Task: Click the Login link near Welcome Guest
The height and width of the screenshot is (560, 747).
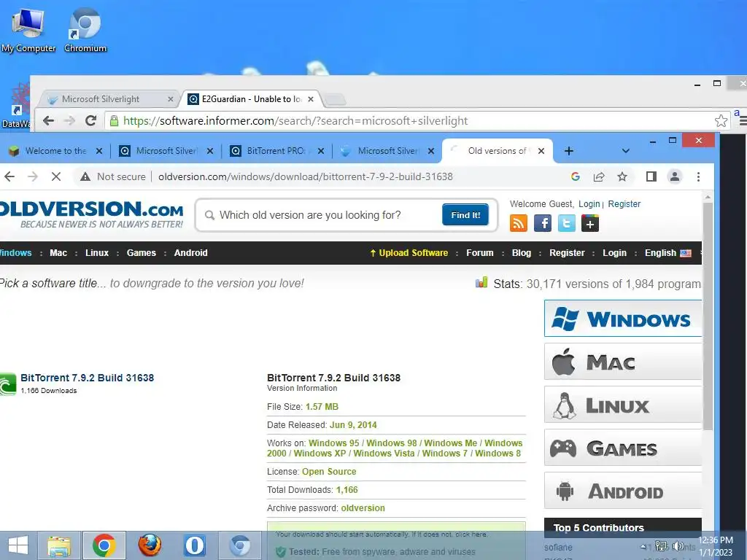Action: pyautogui.click(x=589, y=204)
